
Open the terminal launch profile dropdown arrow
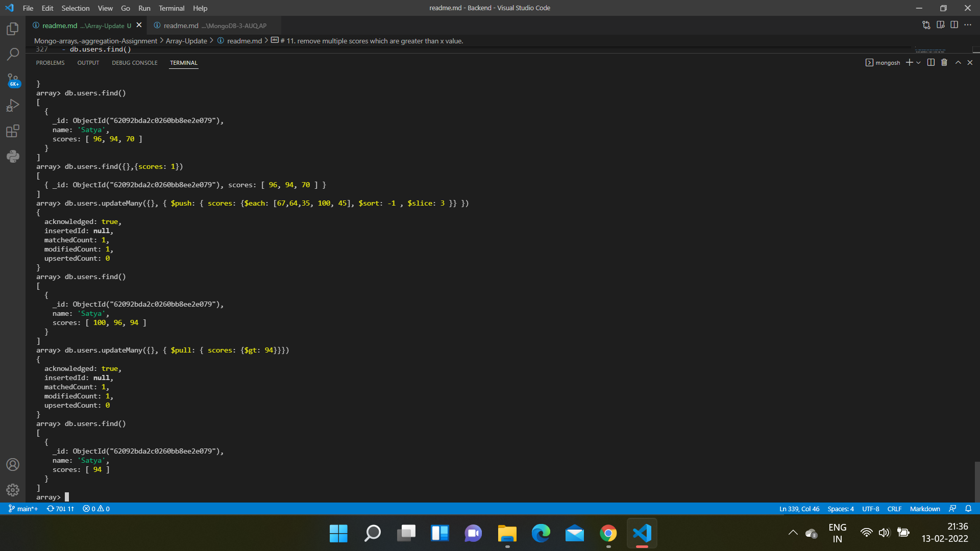click(x=919, y=62)
